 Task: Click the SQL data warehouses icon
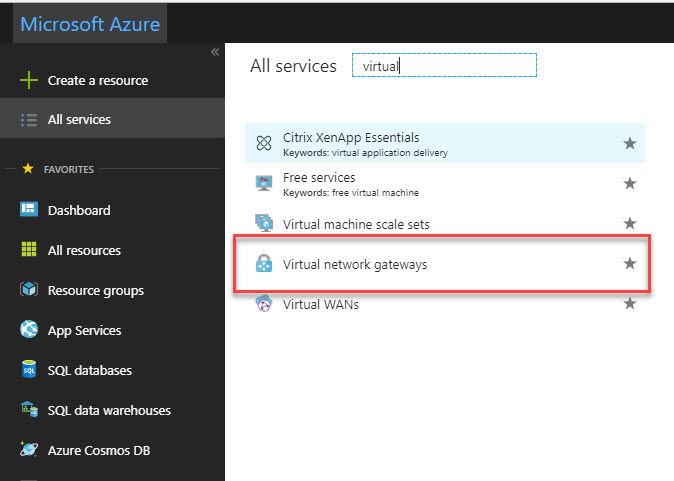click(x=29, y=410)
